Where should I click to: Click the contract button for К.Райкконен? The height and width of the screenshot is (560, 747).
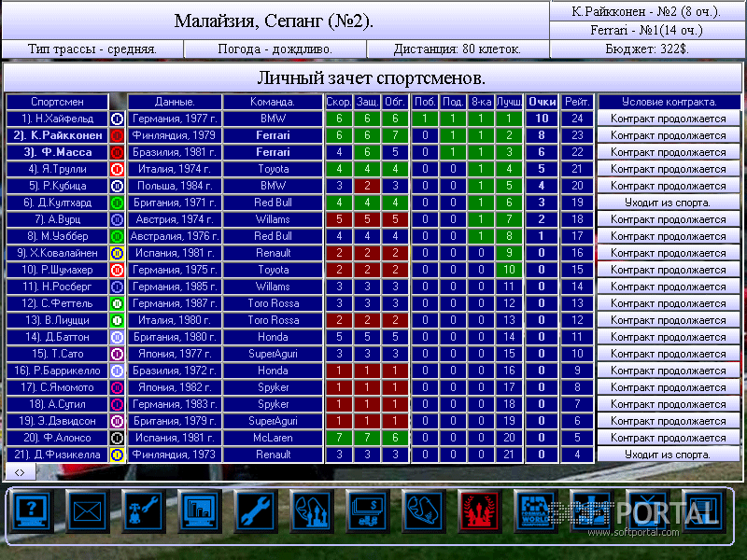click(669, 135)
